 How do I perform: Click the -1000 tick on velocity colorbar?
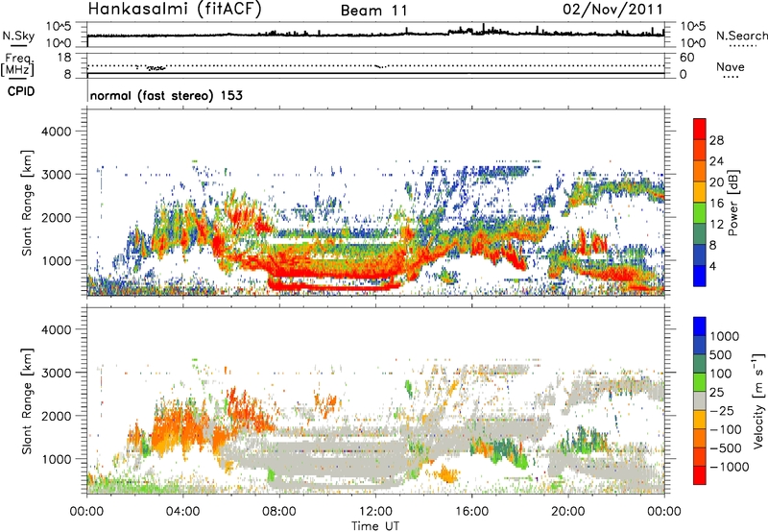pos(729,467)
